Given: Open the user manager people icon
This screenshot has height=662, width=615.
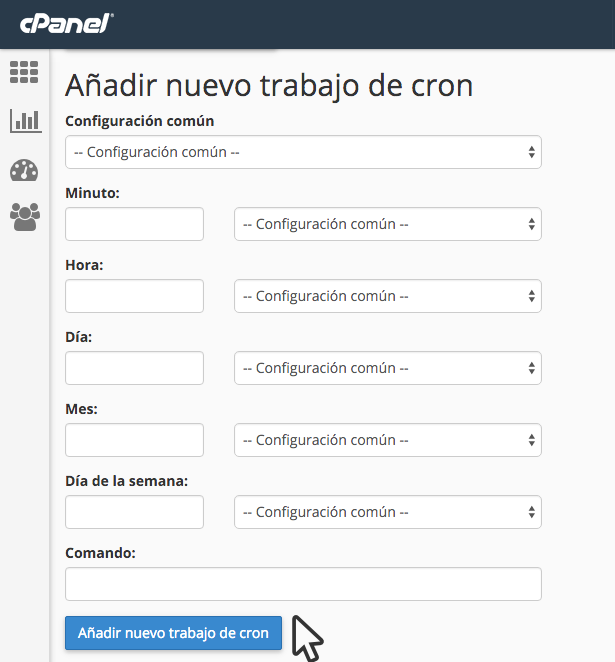Looking at the screenshot, I should [x=25, y=217].
